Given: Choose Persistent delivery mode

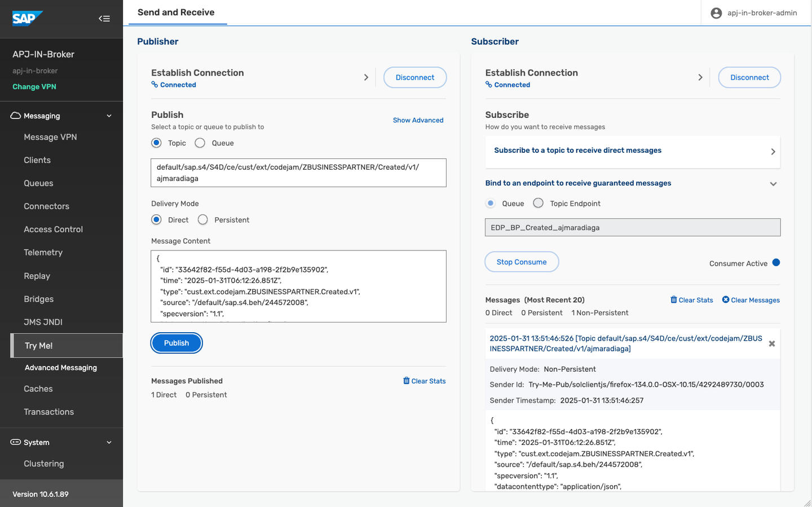Looking at the screenshot, I should click(203, 219).
